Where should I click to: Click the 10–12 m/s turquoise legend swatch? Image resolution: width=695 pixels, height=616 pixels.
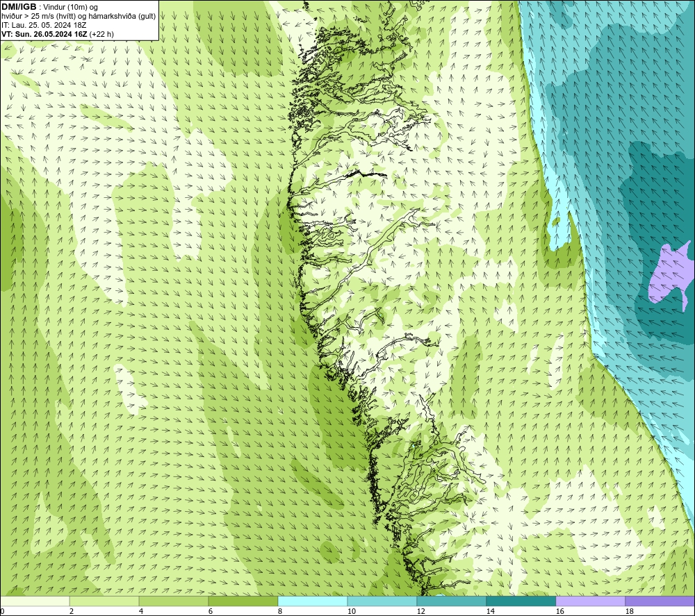pyautogui.click(x=382, y=601)
